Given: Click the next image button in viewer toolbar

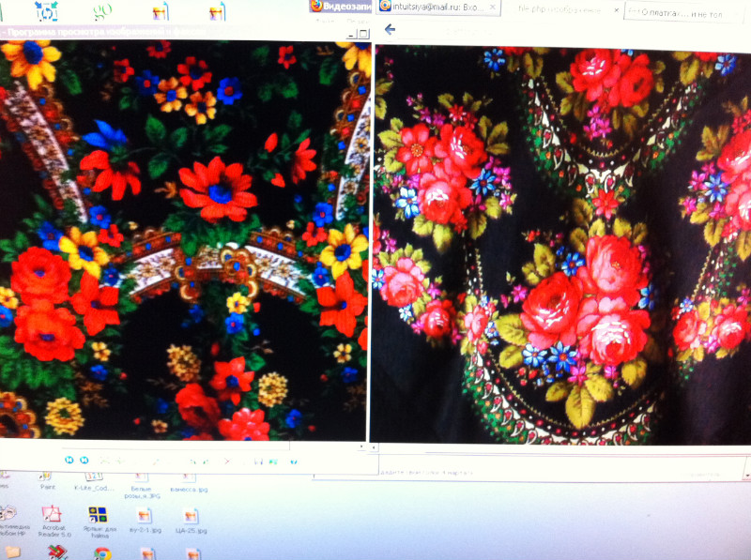Looking at the screenshot, I should (x=84, y=460).
